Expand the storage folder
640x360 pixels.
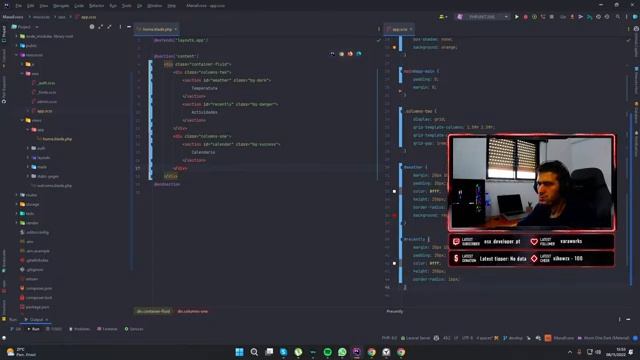(17, 204)
